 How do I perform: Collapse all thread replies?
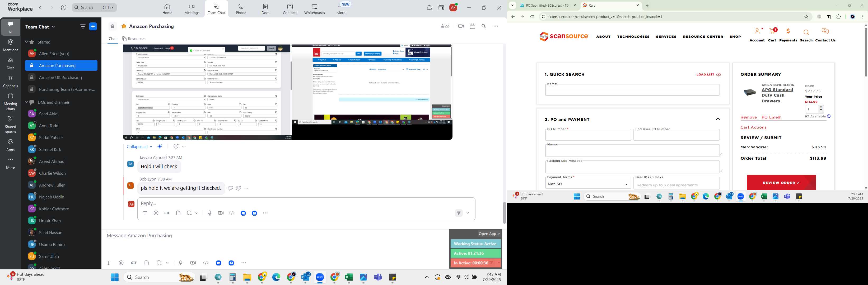(139, 147)
